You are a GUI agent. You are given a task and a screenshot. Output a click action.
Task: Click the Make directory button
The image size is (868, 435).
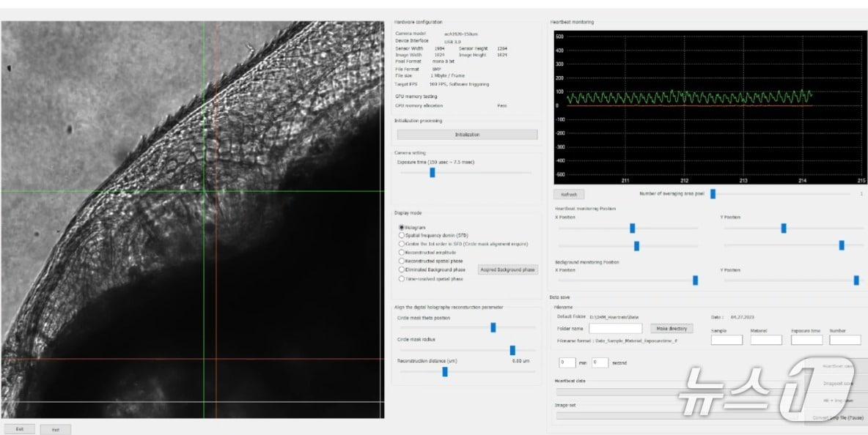point(671,329)
